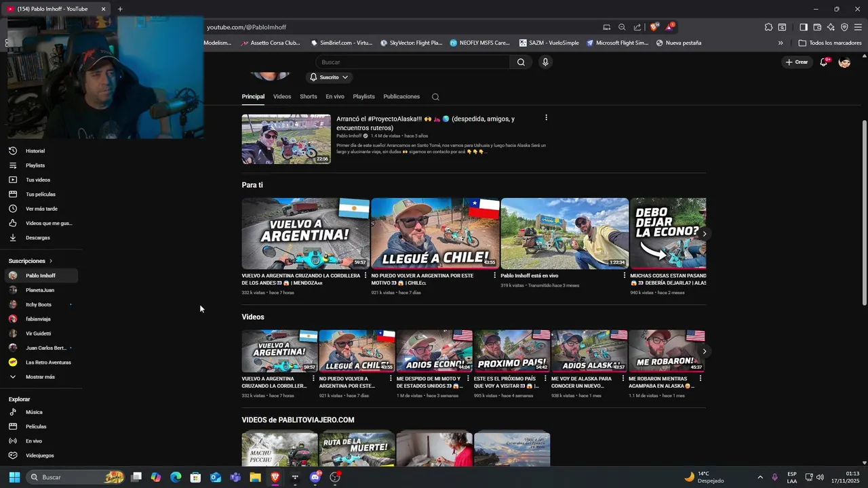Show next videos in Para ti carousel

point(704,233)
